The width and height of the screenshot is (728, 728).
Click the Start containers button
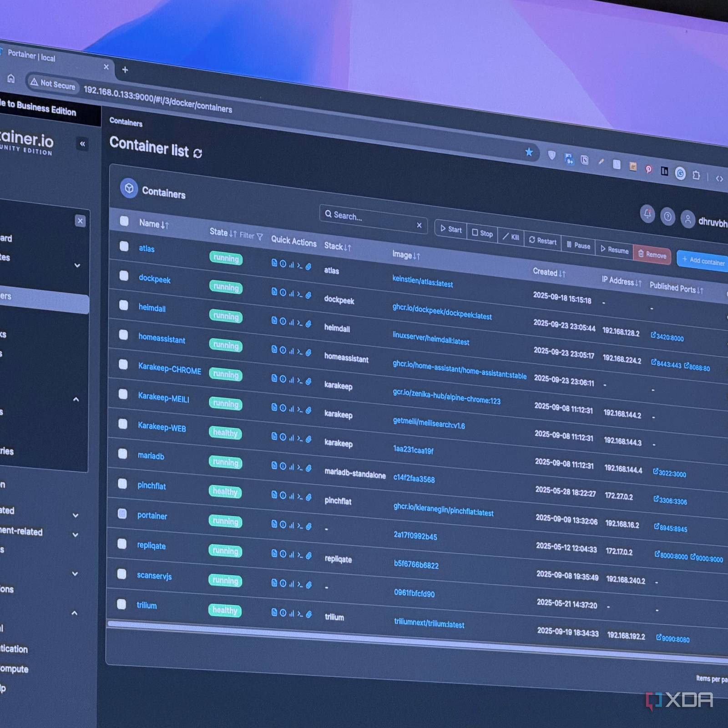[x=450, y=229]
